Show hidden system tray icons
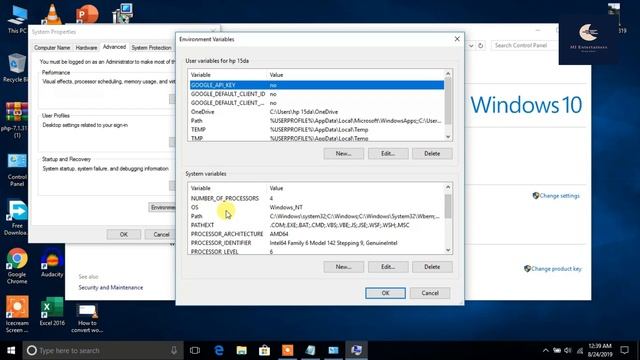 pos(545,350)
